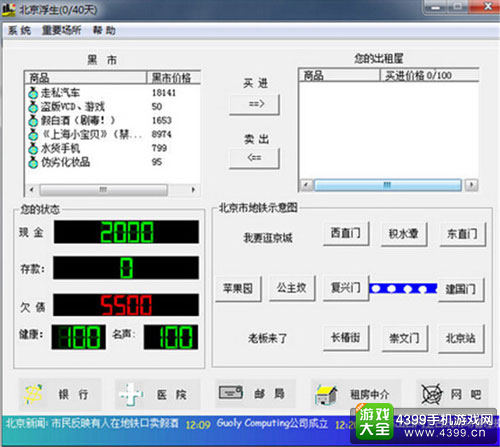Click the icon beside 假白酒
The height and width of the screenshot is (447, 500).
tap(33, 120)
